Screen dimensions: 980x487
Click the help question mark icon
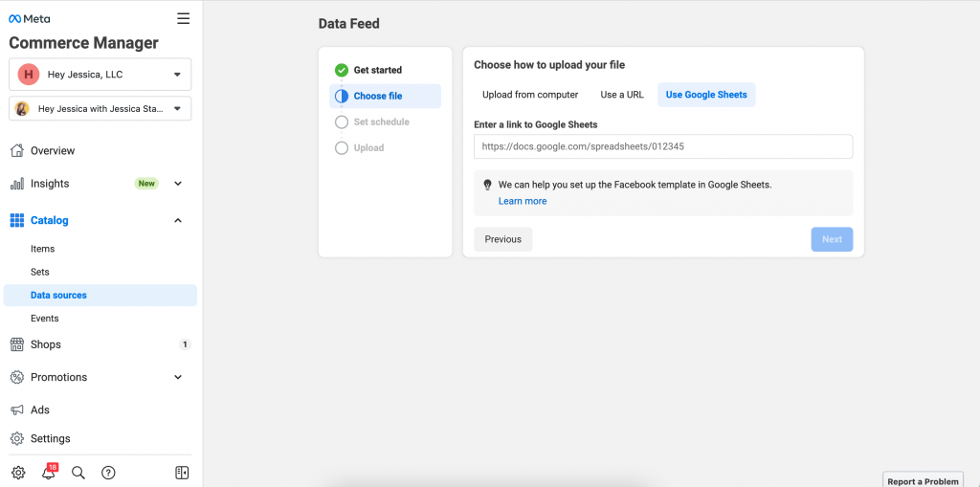108,473
